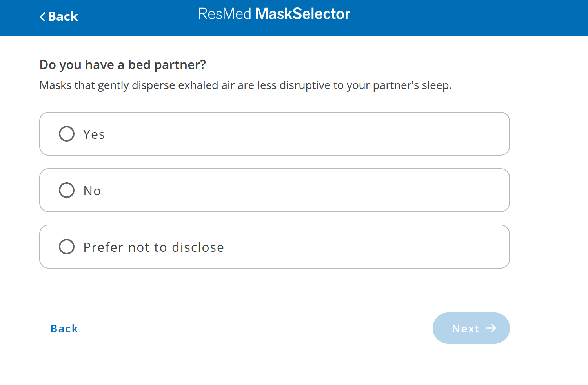The height and width of the screenshot is (385, 588).
Task: Click the Yes option label text
Action: pos(93,134)
